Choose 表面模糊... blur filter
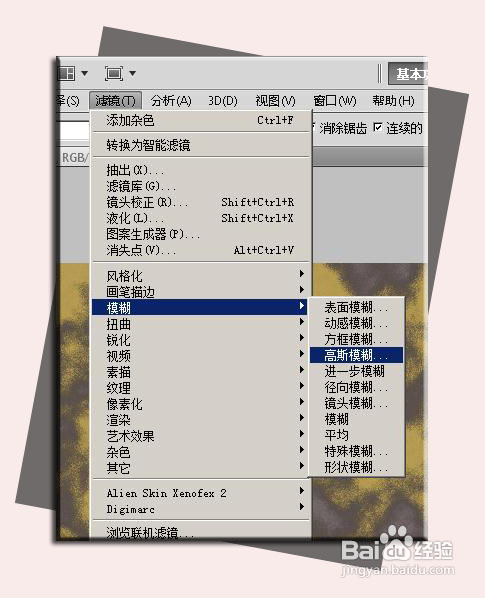Viewport: 485px width, 598px height. 356,307
